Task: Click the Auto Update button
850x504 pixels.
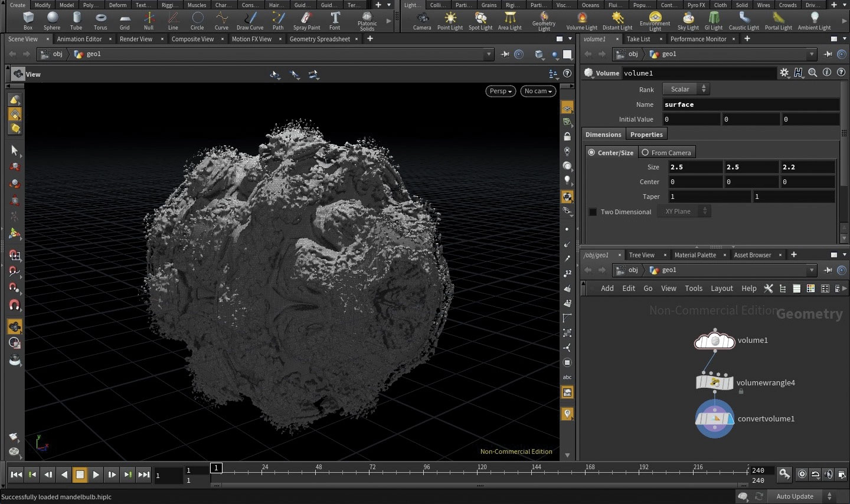Action: coord(795,496)
